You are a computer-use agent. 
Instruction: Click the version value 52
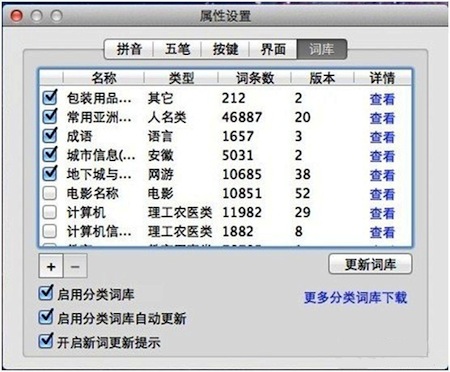pos(303,193)
